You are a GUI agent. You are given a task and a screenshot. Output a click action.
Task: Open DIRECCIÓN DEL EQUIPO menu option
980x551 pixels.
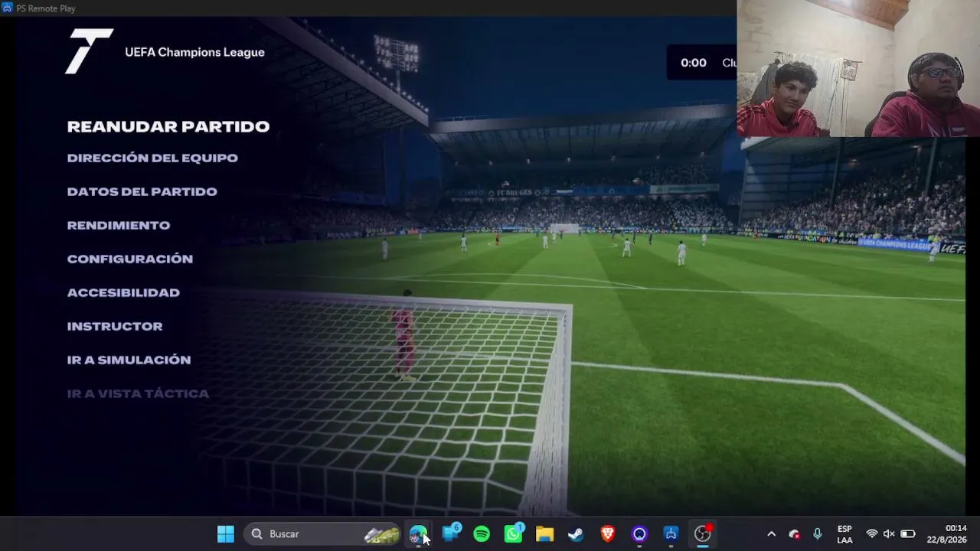[152, 158]
